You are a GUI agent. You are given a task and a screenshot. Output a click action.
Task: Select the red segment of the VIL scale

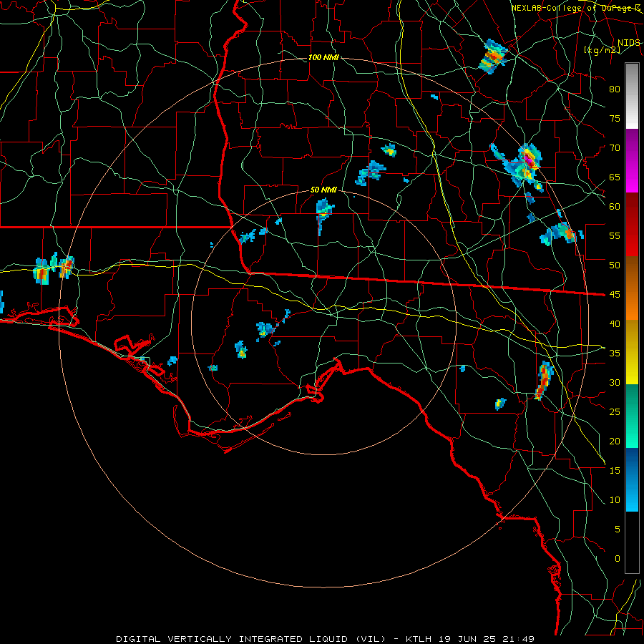pos(632,225)
